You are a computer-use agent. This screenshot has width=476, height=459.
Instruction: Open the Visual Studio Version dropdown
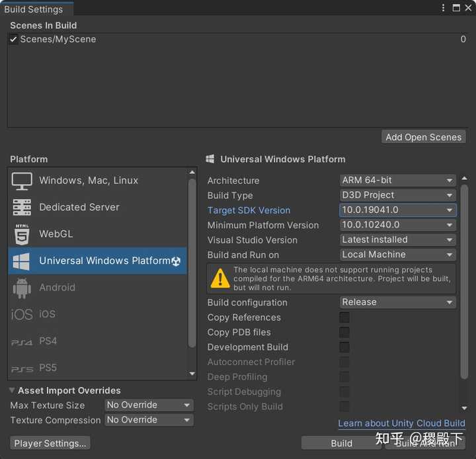pos(398,240)
